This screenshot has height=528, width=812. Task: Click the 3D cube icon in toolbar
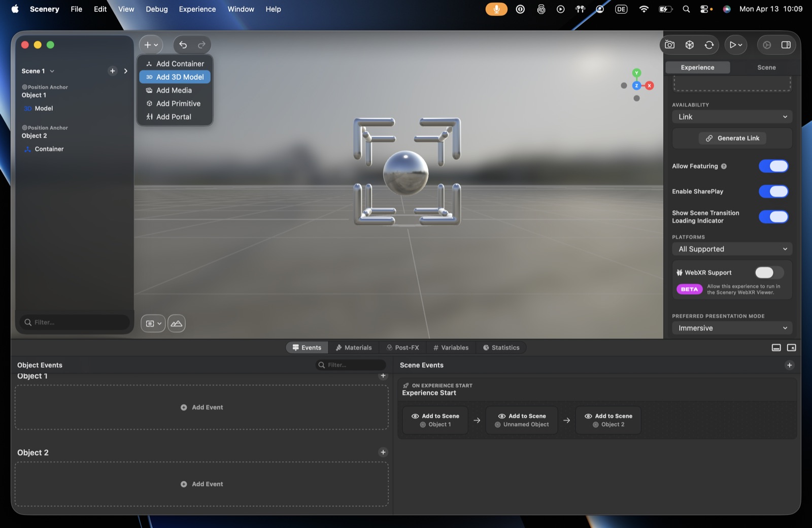pyautogui.click(x=689, y=45)
